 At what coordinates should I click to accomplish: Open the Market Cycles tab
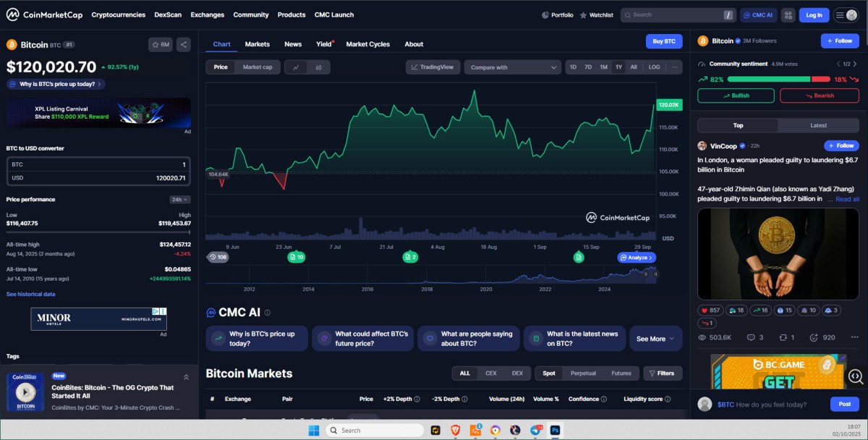[x=367, y=44]
